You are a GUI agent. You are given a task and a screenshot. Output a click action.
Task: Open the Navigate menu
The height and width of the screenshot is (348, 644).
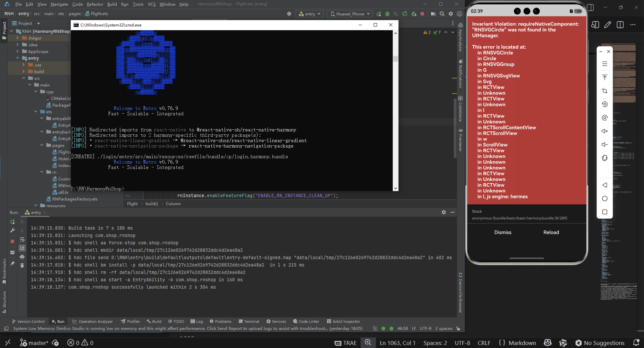(x=59, y=4)
